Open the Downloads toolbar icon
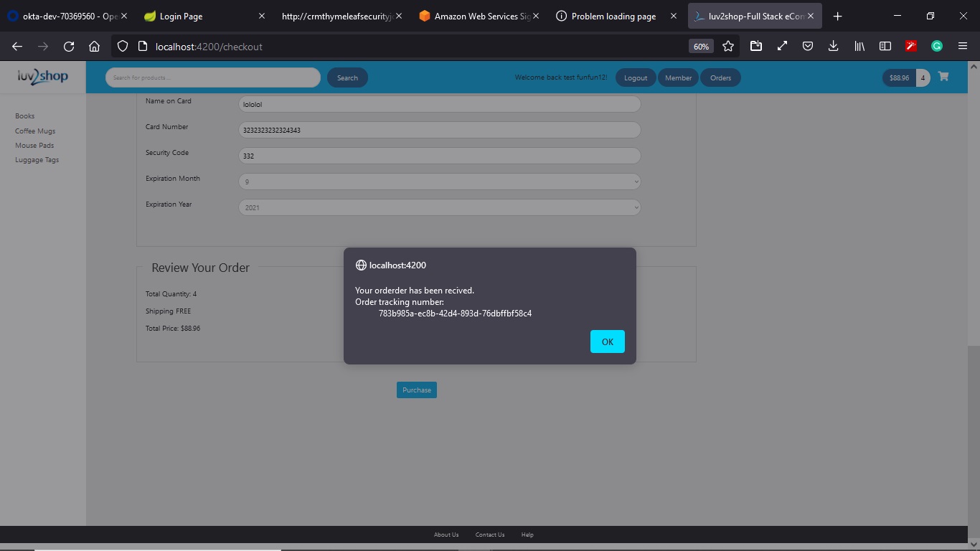Screen dimensions: 980x551 click(x=833, y=47)
